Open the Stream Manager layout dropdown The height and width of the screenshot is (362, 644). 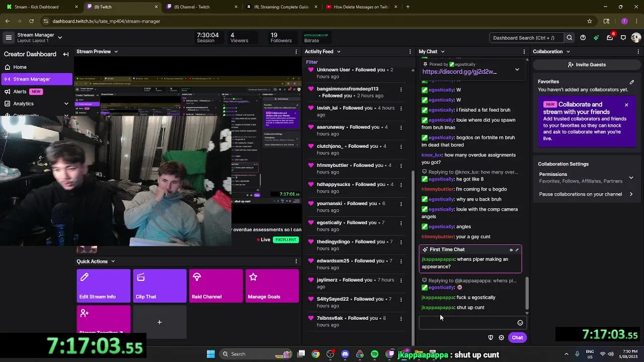tap(60, 38)
